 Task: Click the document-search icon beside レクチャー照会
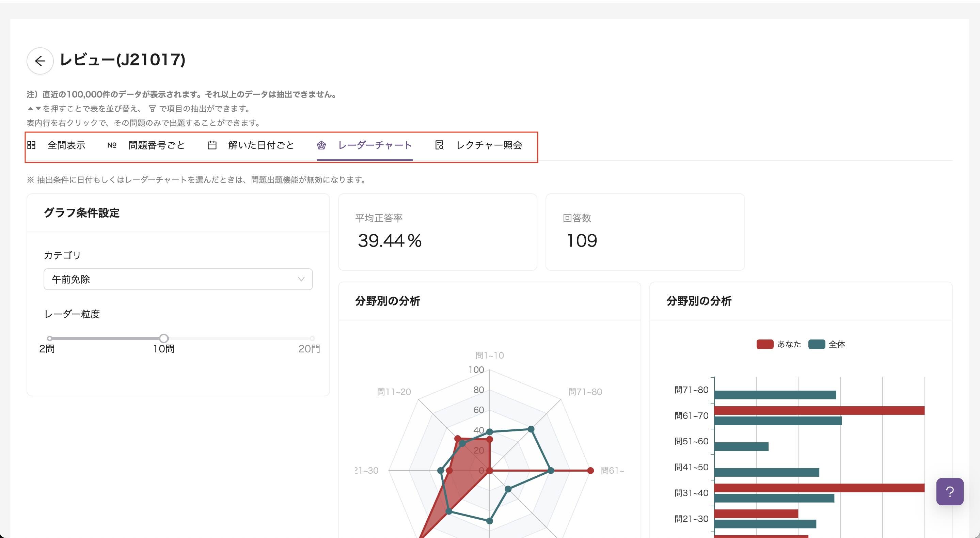439,145
